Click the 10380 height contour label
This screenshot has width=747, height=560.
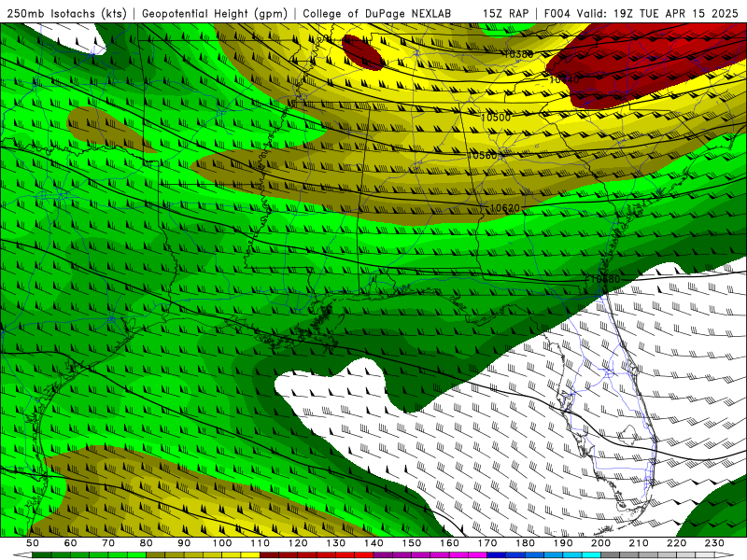pyautogui.click(x=518, y=54)
